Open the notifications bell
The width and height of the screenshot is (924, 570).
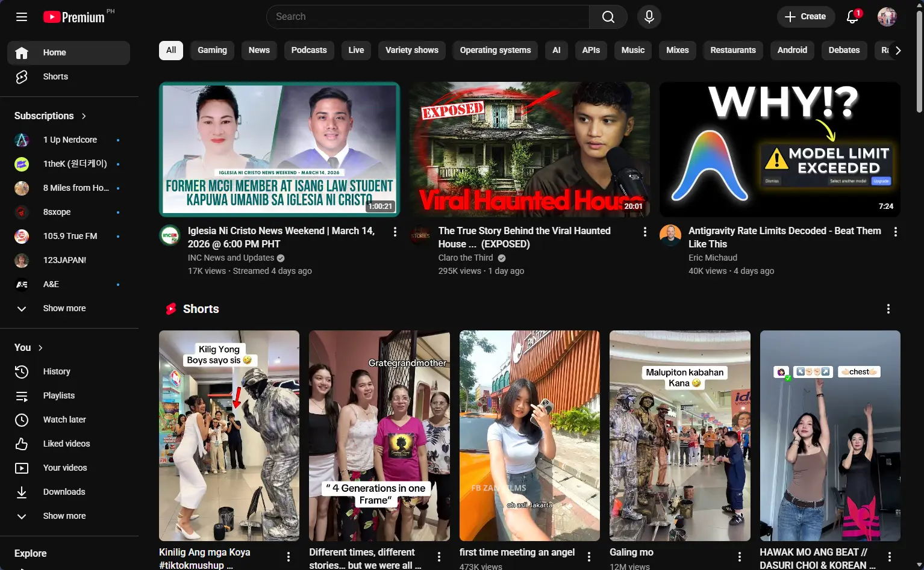tap(852, 17)
